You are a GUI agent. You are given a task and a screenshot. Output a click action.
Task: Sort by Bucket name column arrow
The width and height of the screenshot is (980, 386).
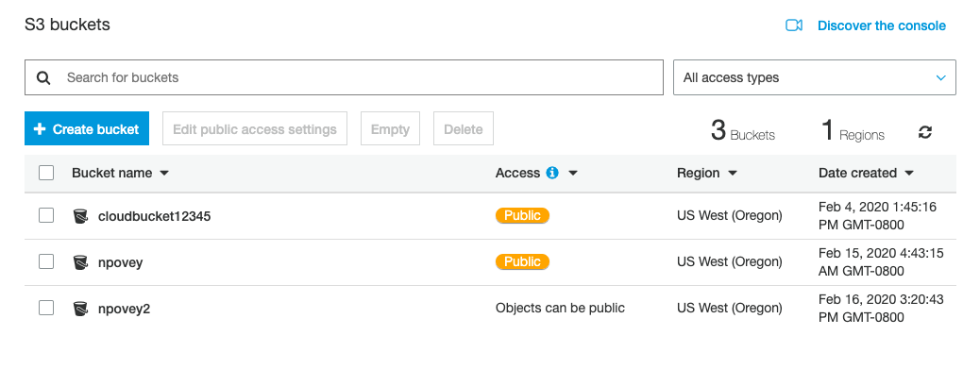[164, 173]
